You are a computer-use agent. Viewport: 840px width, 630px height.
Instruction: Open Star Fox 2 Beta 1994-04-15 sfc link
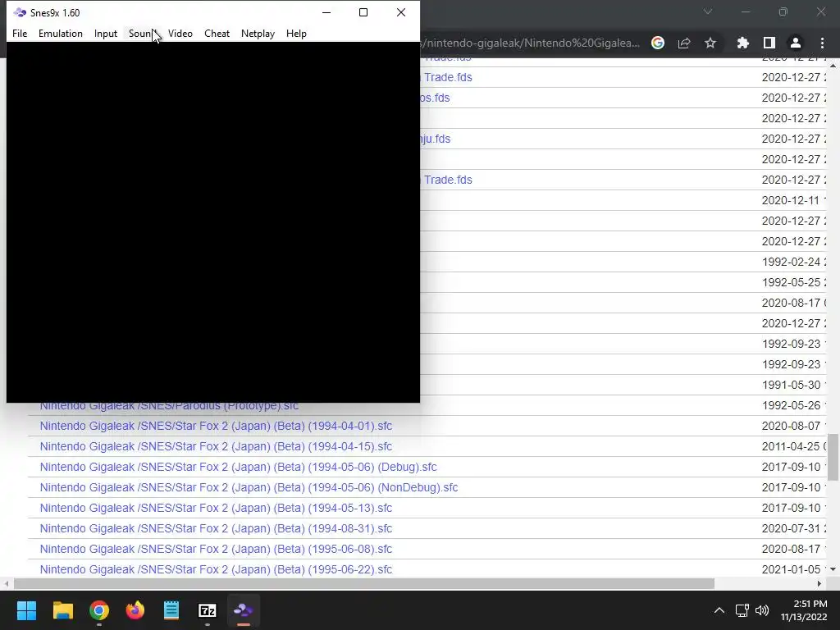(216, 446)
